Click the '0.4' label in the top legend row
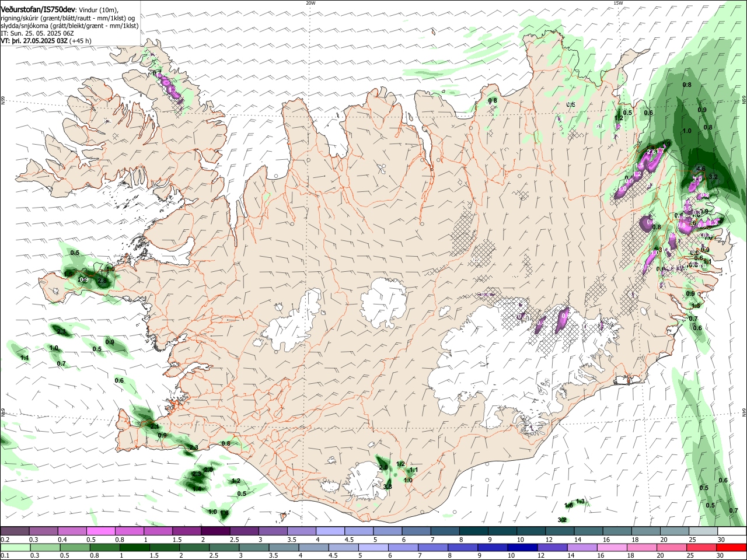This screenshot has width=747, height=560. (62, 540)
